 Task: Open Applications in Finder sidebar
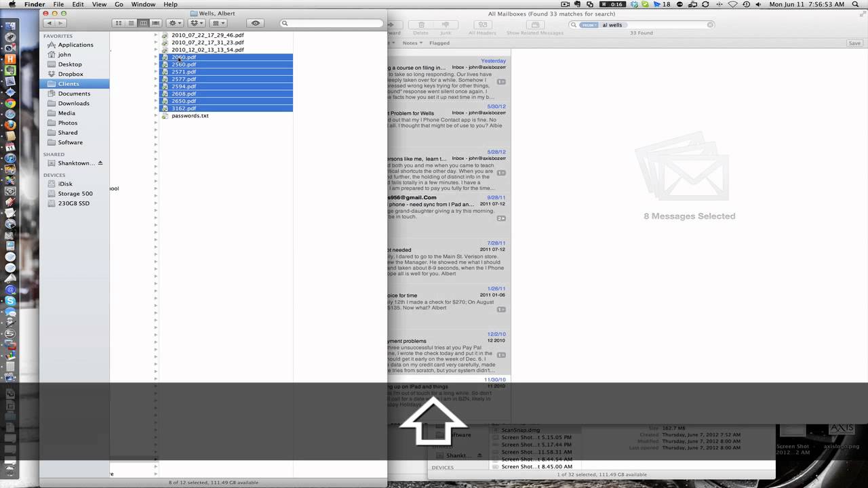click(x=75, y=45)
